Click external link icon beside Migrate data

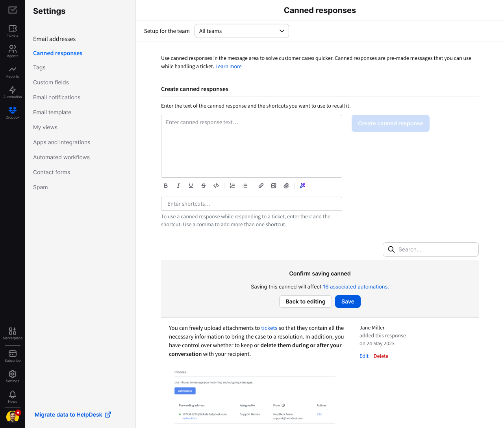point(108,415)
